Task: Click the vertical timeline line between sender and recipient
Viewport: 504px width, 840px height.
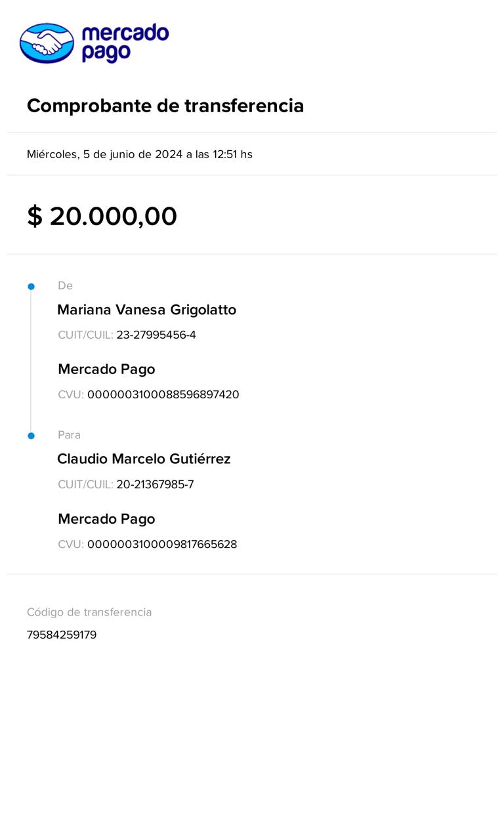Action: pyautogui.click(x=31, y=361)
